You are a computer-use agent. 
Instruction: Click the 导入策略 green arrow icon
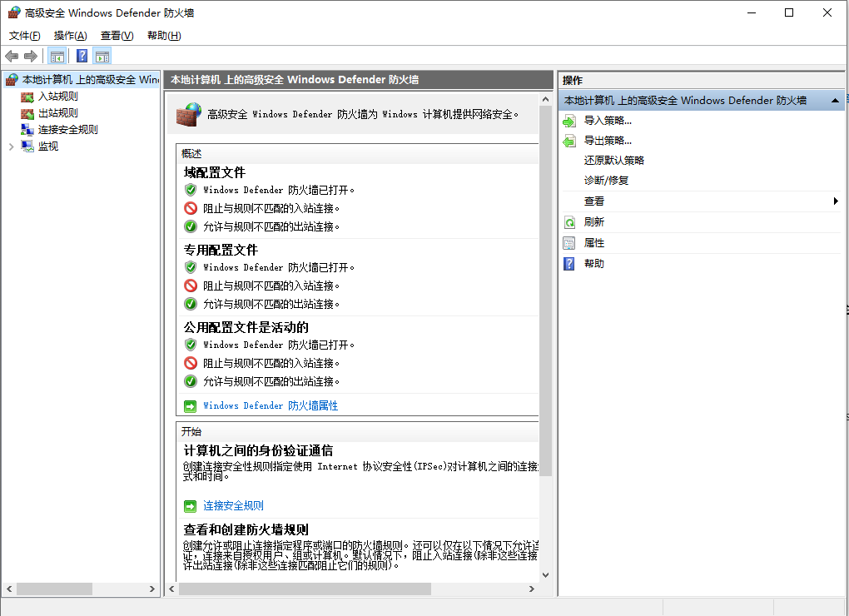[x=569, y=121]
